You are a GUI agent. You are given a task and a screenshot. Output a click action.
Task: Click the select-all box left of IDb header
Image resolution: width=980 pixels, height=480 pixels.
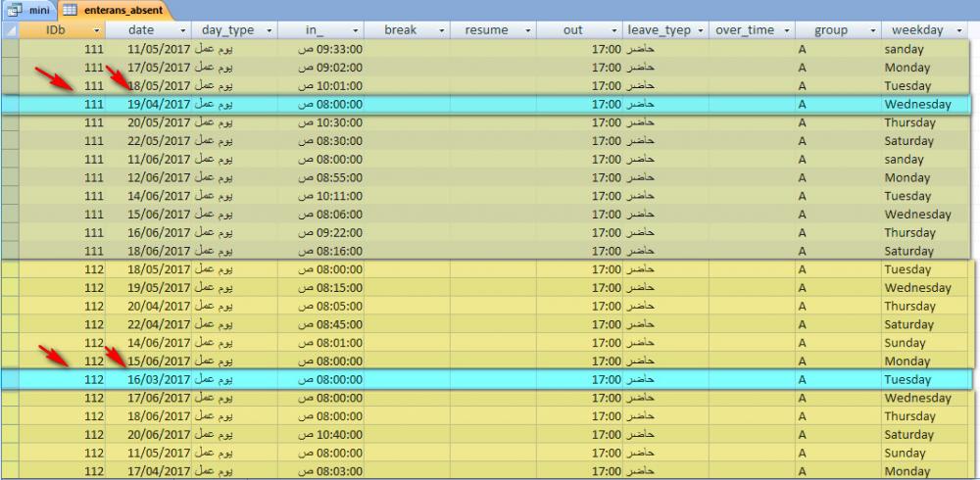click(10, 30)
